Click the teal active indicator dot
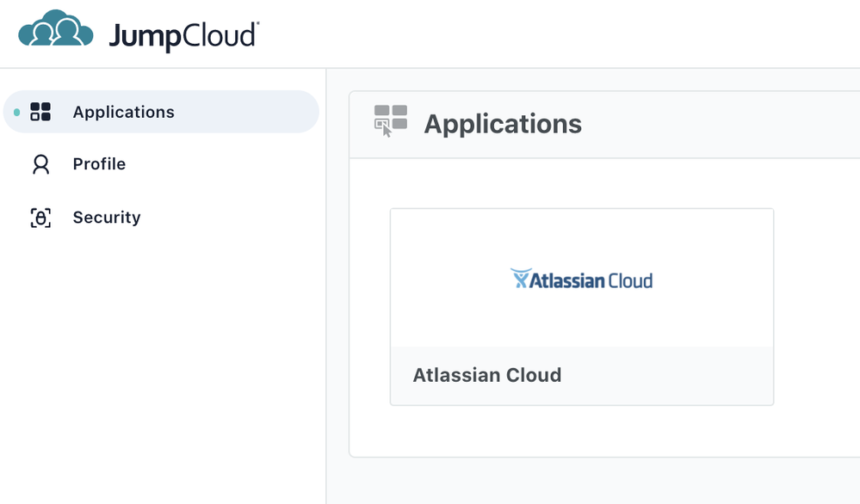 click(17, 113)
